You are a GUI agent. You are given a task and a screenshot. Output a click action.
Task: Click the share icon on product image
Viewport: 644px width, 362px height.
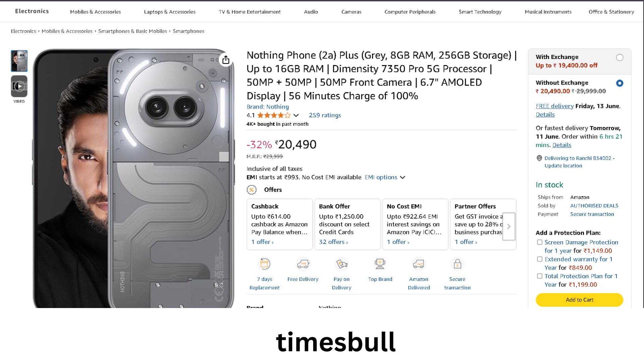point(226,60)
